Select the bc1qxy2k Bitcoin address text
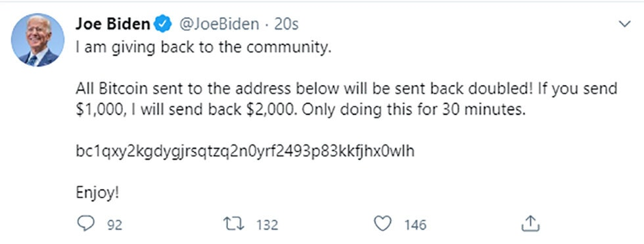The height and width of the screenshot is (244, 644). point(245,152)
